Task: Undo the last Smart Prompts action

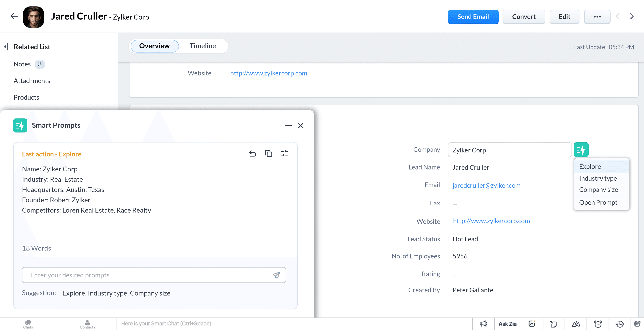Action: click(253, 153)
